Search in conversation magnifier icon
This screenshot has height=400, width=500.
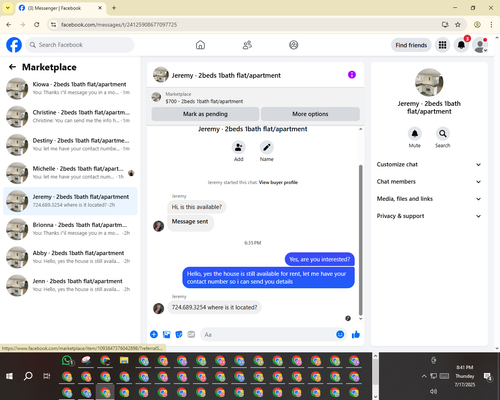click(443, 134)
